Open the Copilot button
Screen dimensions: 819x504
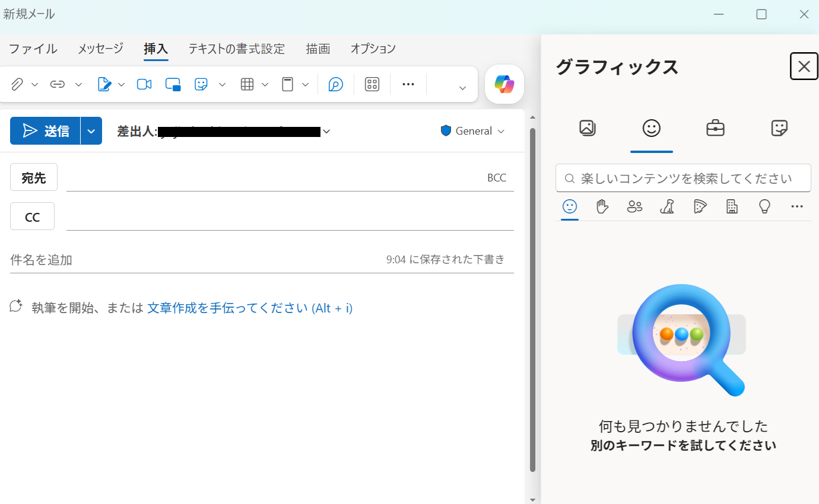point(504,84)
